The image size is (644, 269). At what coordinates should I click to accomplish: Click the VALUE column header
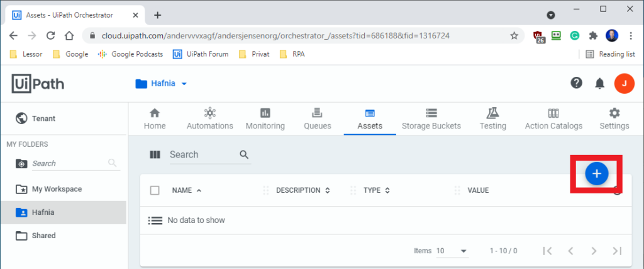pos(478,190)
